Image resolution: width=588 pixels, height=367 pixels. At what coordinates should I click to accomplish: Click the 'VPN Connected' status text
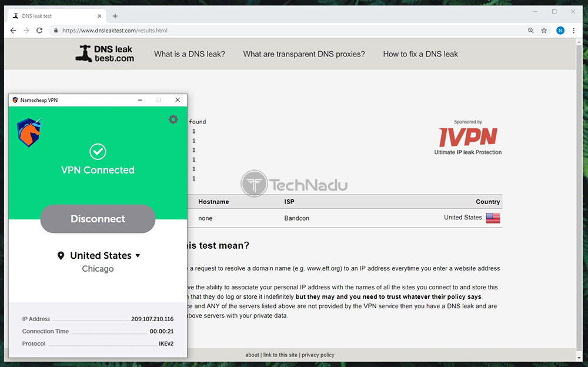click(x=98, y=170)
